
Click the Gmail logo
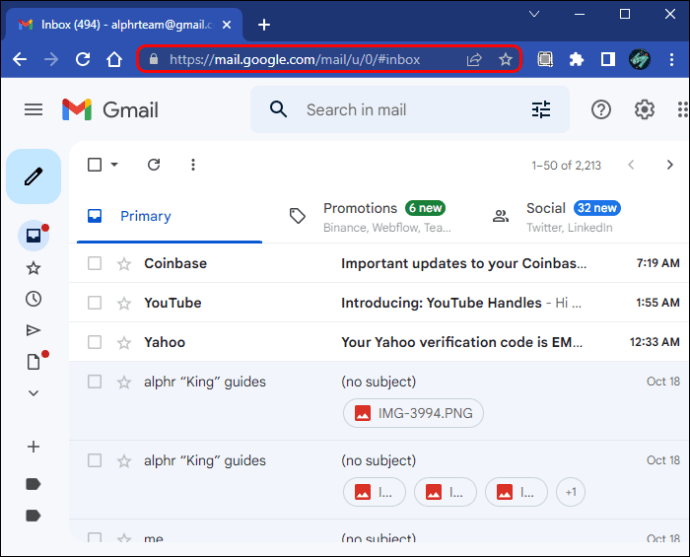(110, 110)
